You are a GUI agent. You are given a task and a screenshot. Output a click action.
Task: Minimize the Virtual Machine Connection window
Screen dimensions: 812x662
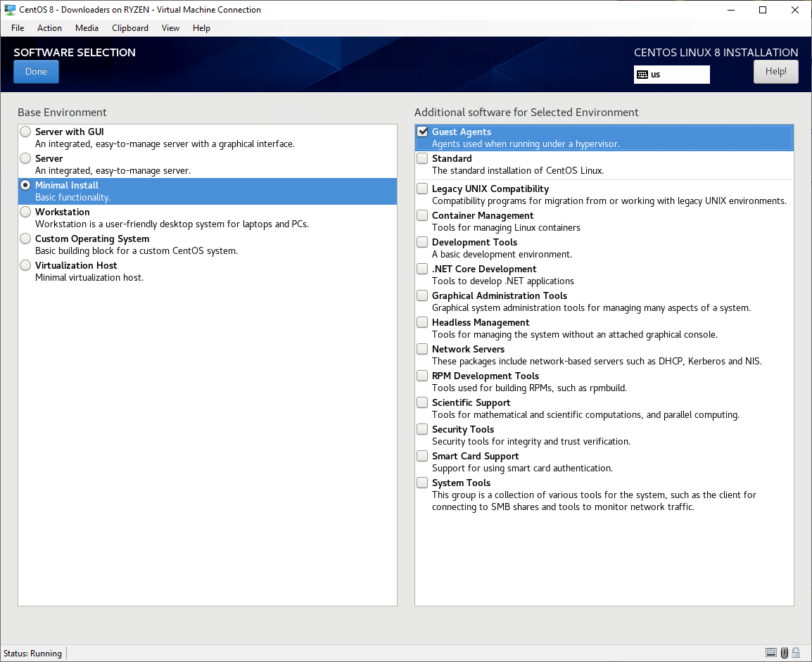pos(730,10)
